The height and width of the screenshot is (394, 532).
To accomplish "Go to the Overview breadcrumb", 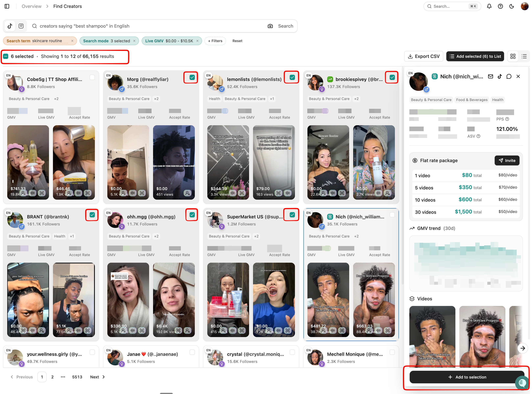I will pyautogui.click(x=31, y=6).
